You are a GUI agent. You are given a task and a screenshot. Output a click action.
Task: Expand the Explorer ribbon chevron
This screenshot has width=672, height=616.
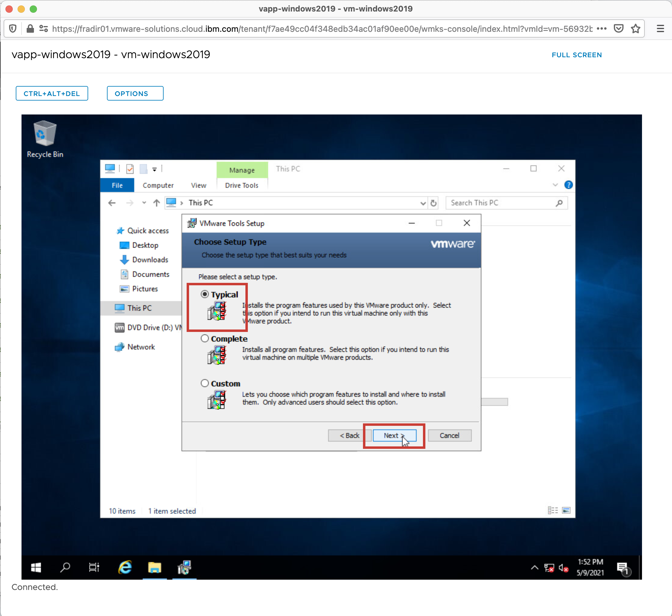(555, 185)
